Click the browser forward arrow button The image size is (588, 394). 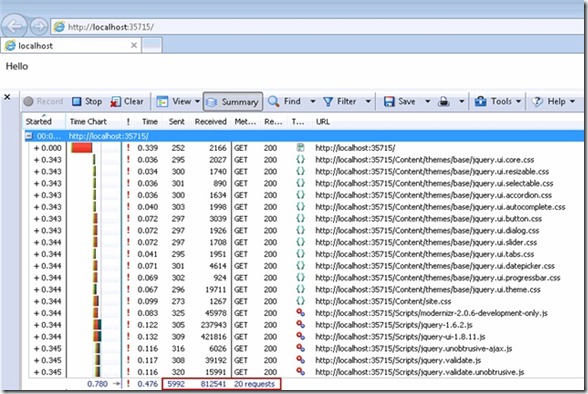(39, 27)
